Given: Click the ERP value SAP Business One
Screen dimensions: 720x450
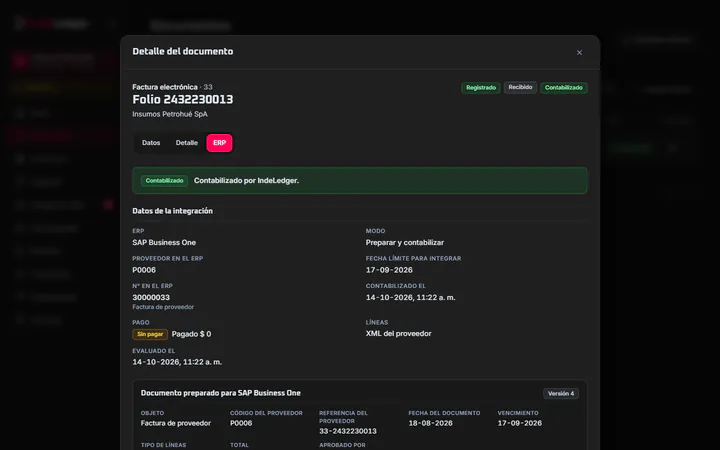Looking at the screenshot, I should tap(164, 242).
